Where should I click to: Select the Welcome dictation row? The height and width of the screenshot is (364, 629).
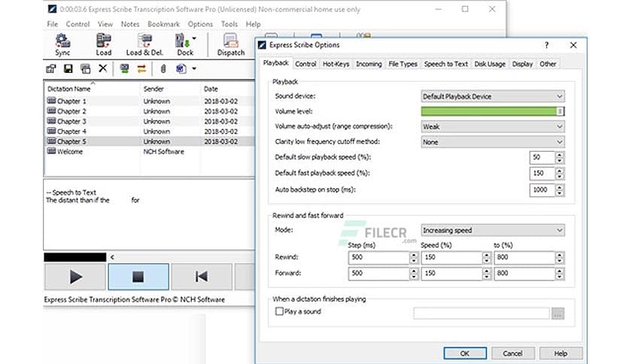click(x=149, y=151)
